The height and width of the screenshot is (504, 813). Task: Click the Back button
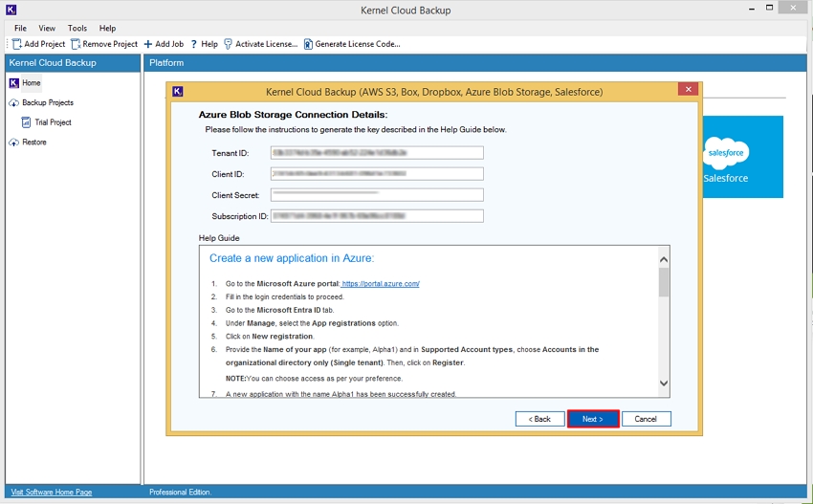539,419
